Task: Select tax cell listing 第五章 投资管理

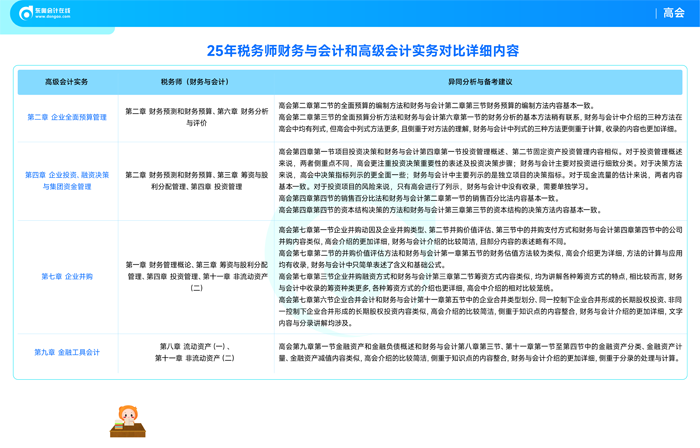Action: pos(196,180)
